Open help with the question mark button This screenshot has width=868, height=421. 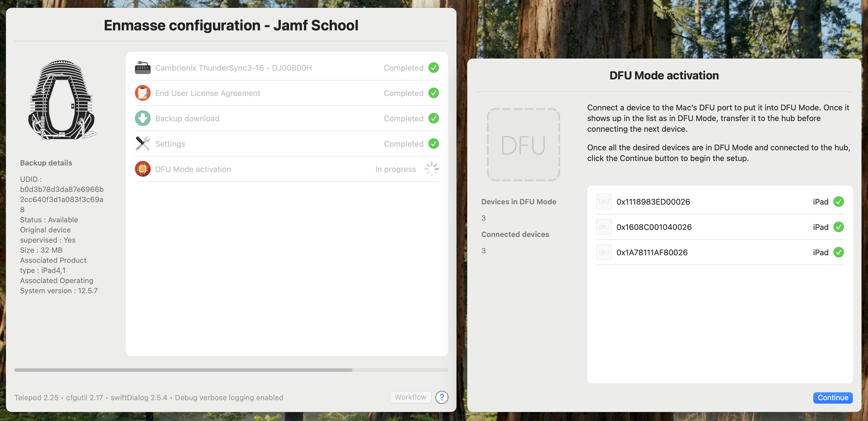(x=441, y=397)
